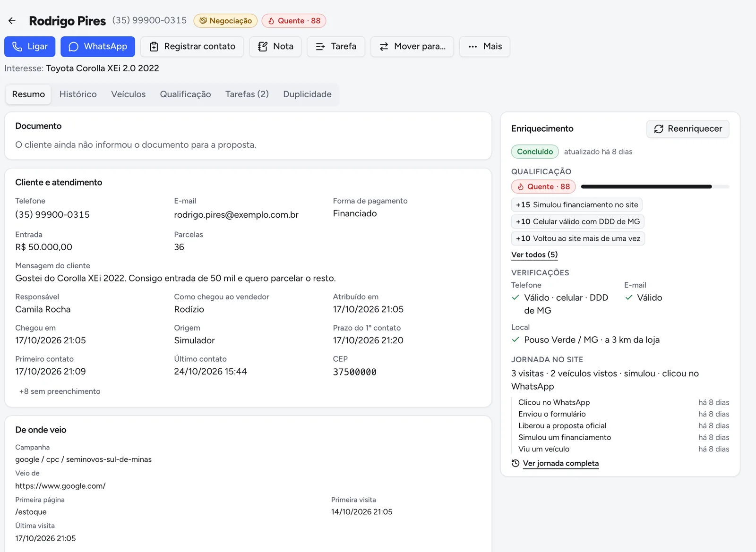Image resolution: width=756 pixels, height=552 pixels.
Task: Click the CEP value 37500000
Action: [355, 372]
